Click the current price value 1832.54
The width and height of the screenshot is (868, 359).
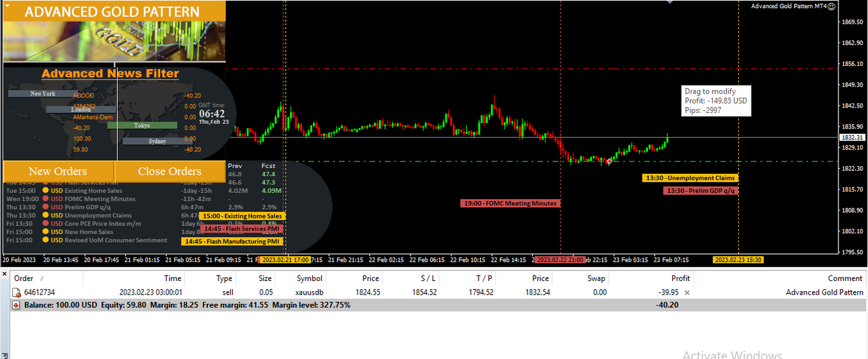537,292
